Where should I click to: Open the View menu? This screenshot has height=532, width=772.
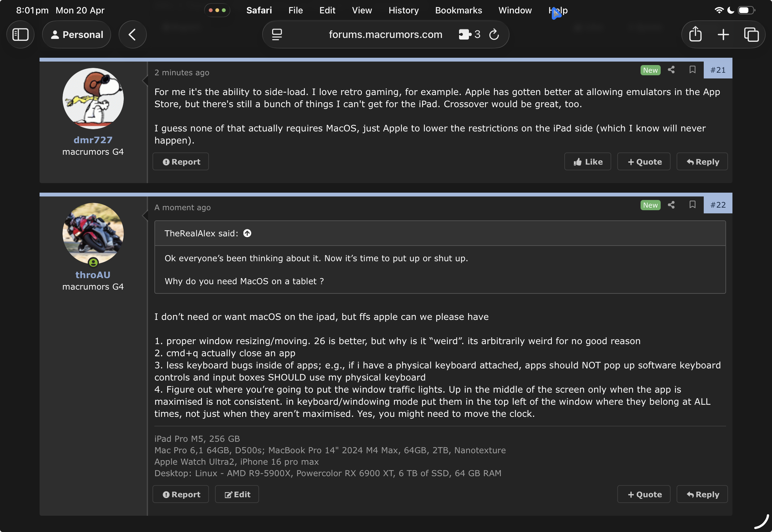click(362, 10)
